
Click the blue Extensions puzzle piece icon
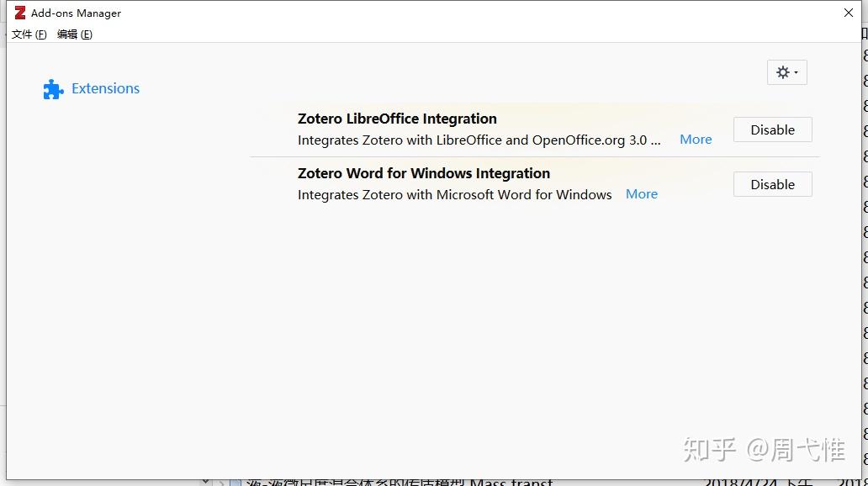[53, 89]
